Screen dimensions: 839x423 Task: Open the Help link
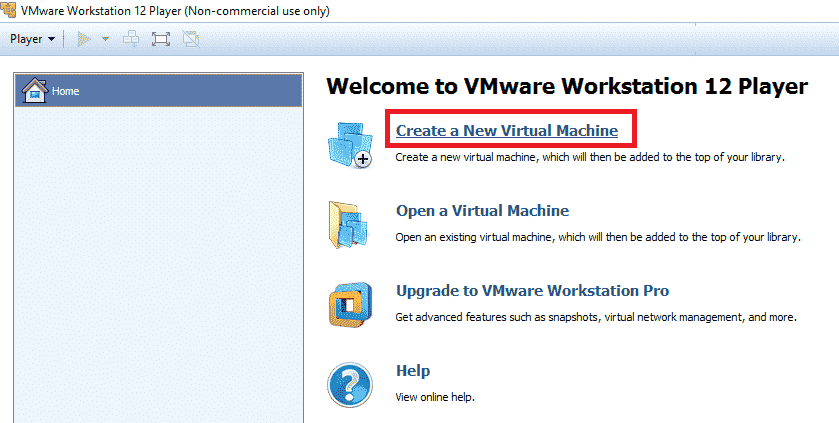click(x=413, y=371)
